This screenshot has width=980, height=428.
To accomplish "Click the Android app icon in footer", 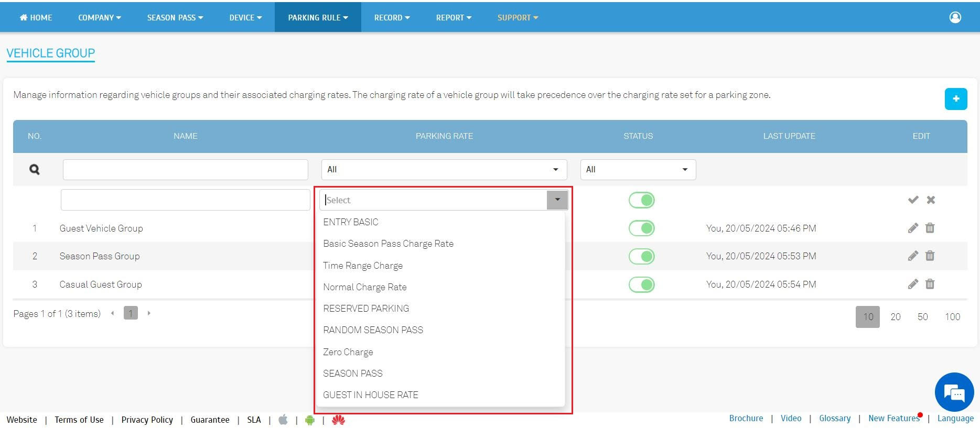I will pos(310,420).
